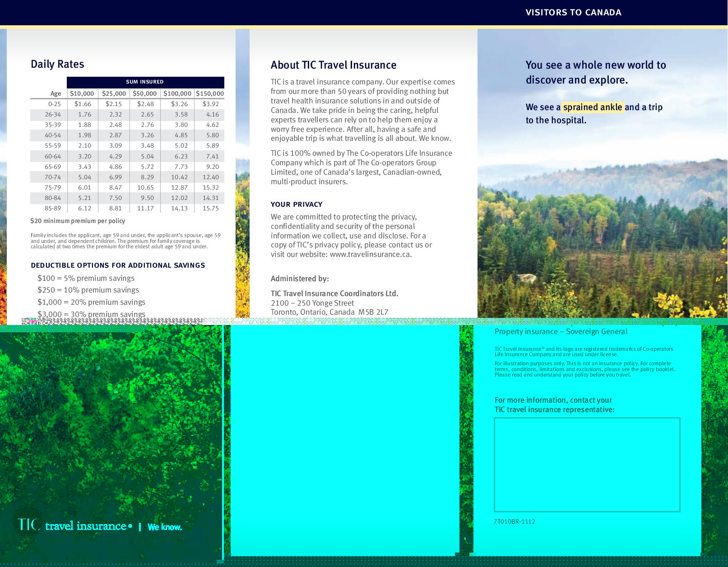The width and height of the screenshot is (728, 567).
Task: Select the '2.32' cell in row 26-34
Action: pyautogui.click(x=116, y=115)
